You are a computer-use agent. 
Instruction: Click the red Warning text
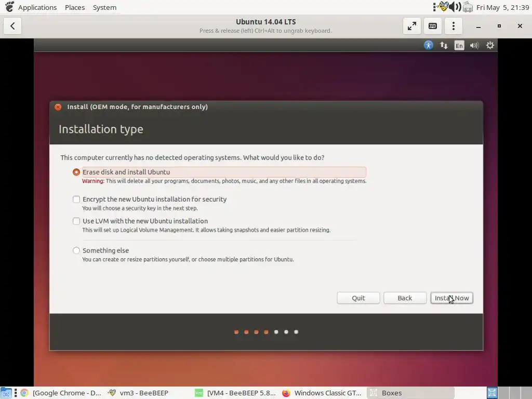93,181
